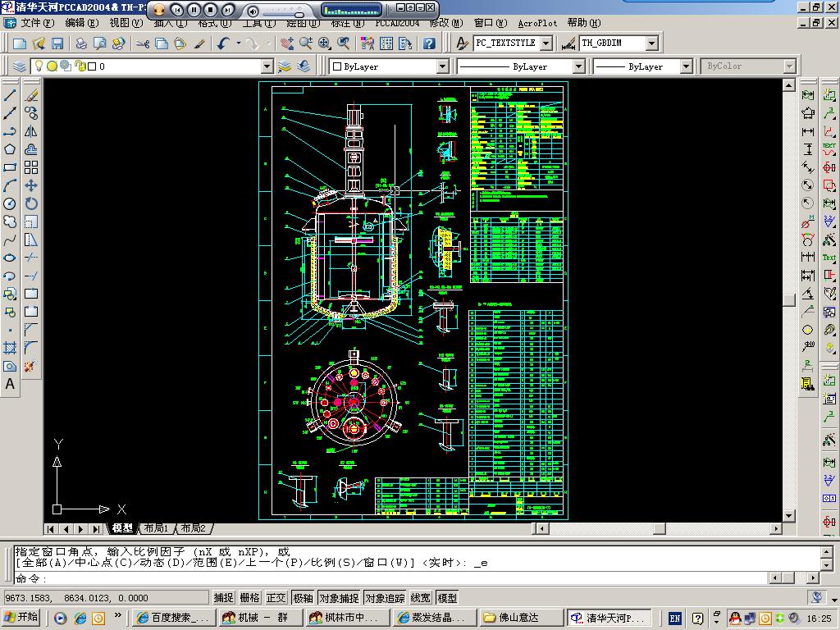840x630 pixels.
Task: Pick the Fillet tool
Action: click(x=31, y=348)
